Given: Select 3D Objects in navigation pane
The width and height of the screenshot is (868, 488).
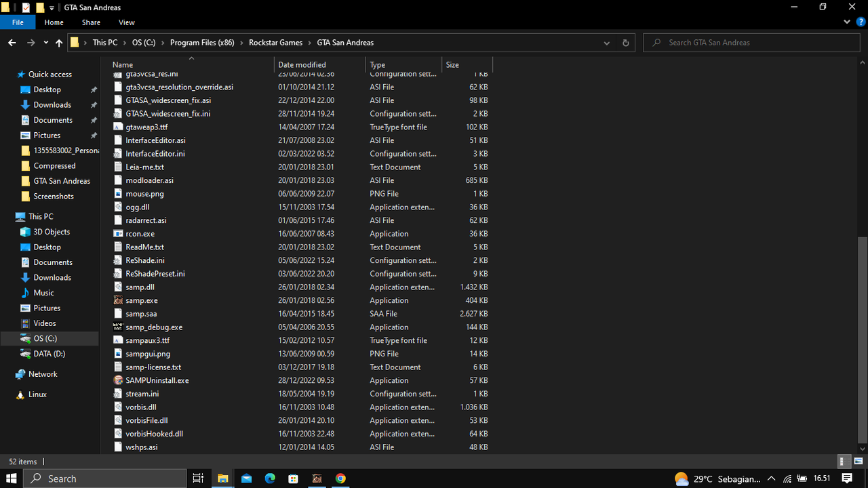Looking at the screenshot, I should 52,232.
